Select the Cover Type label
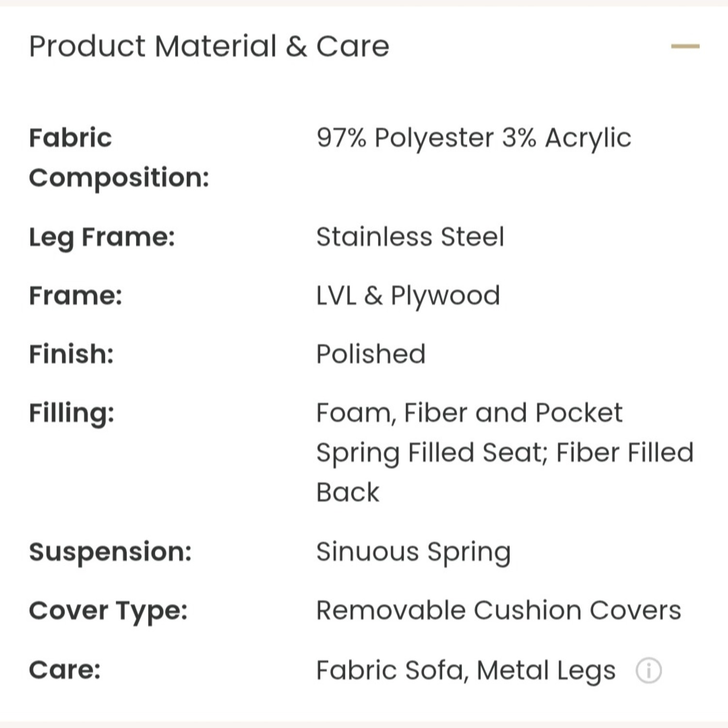This screenshot has height=728, width=728. [x=108, y=611]
